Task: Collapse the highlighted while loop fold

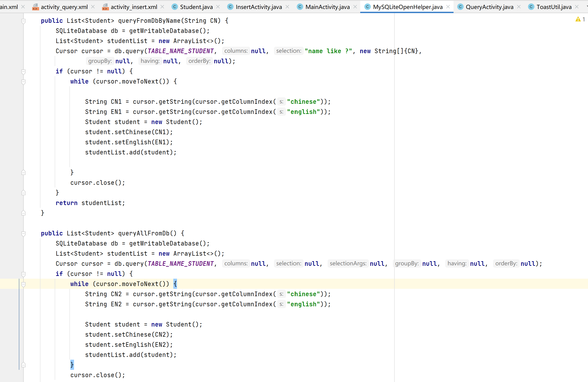Action: (23, 284)
